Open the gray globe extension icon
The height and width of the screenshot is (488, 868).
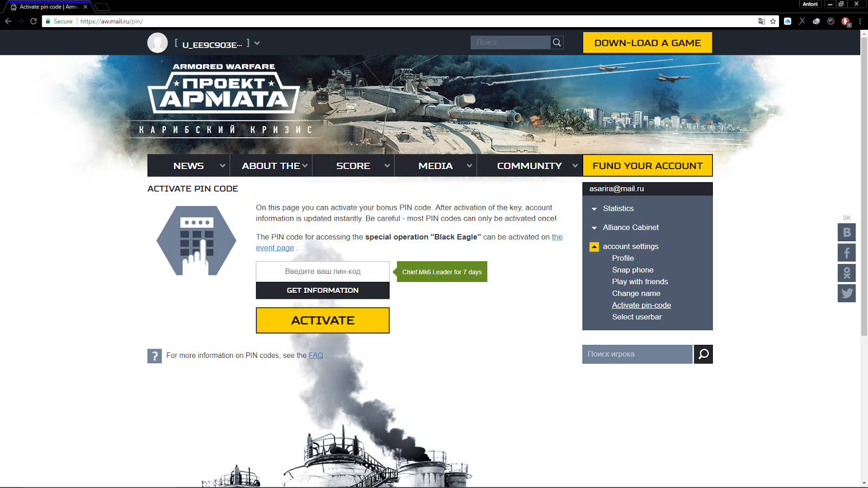816,21
